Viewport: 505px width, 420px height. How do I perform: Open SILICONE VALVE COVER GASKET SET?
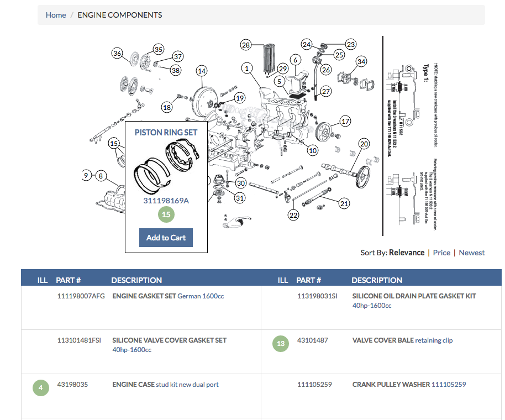tap(170, 345)
